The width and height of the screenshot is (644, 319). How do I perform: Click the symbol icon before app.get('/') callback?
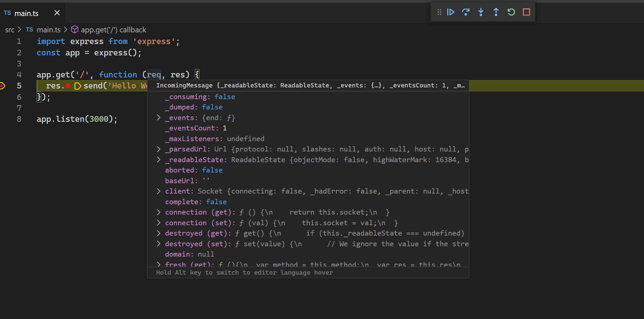74,30
